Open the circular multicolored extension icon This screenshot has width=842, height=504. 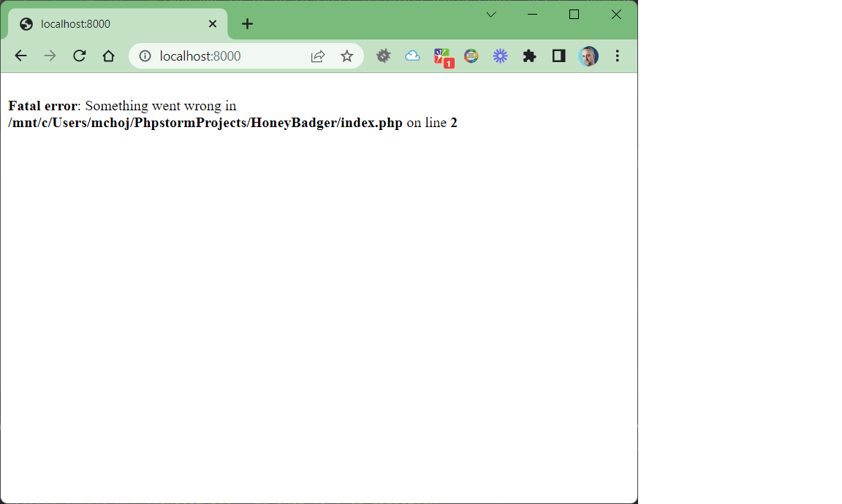pyautogui.click(x=471, y=56)
